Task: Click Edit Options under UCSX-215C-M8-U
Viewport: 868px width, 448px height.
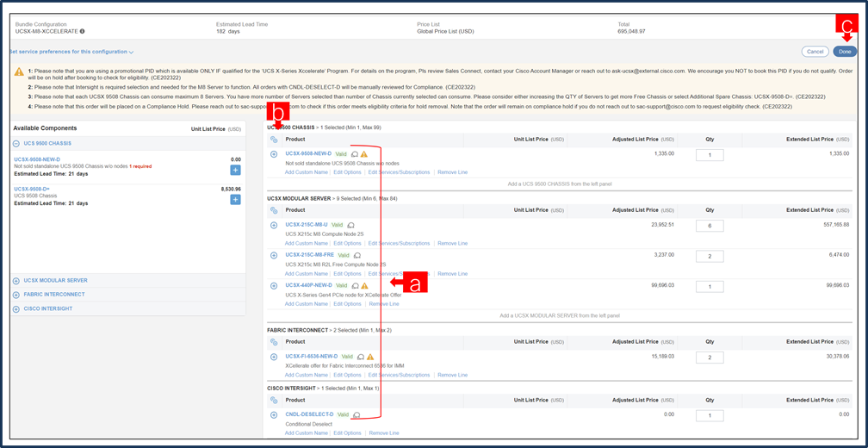Action: click(347, 243)
